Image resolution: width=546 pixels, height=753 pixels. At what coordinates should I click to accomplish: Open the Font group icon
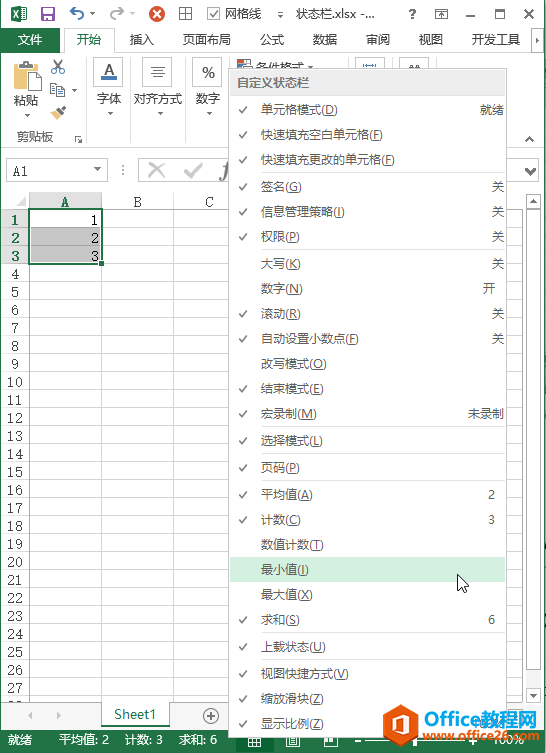tap(109, 73)
